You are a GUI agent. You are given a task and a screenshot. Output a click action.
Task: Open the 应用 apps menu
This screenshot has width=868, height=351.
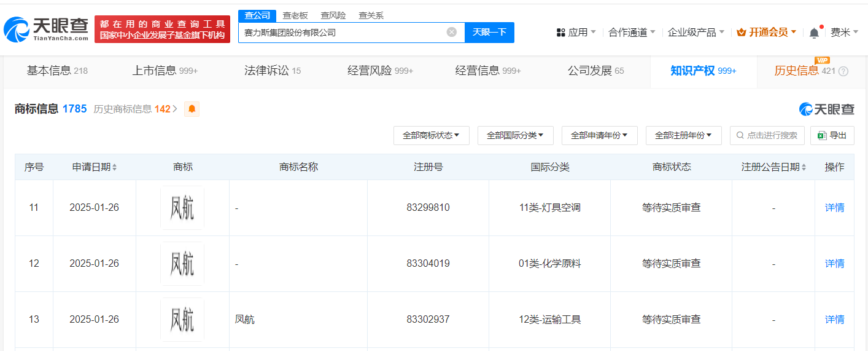[576, 32]
